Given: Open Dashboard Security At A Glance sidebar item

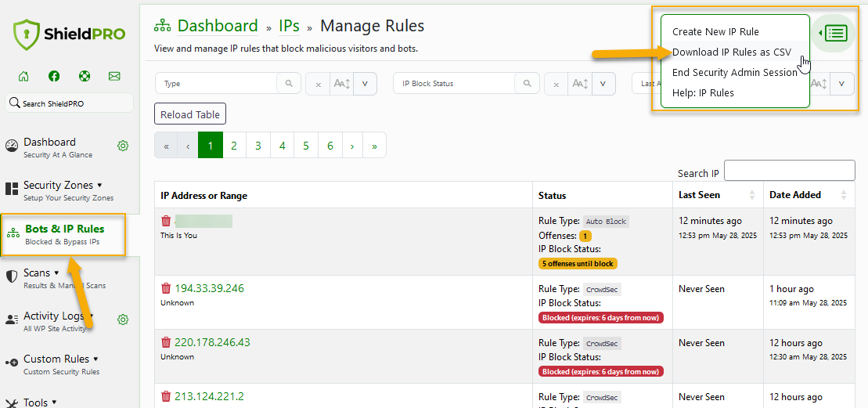Looking at the screenshot, I should (58, 147).
